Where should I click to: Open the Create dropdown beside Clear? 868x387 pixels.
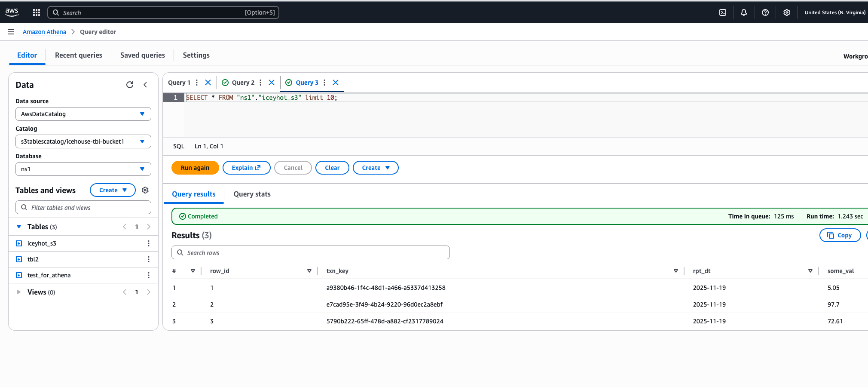tap(376, 168)
